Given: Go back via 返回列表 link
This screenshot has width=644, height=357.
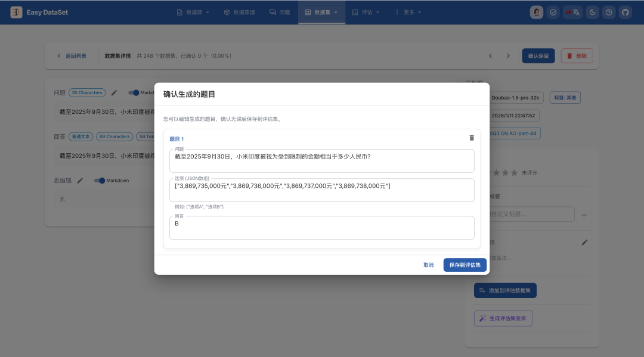Looking at the screenshot, I should 72,56.
